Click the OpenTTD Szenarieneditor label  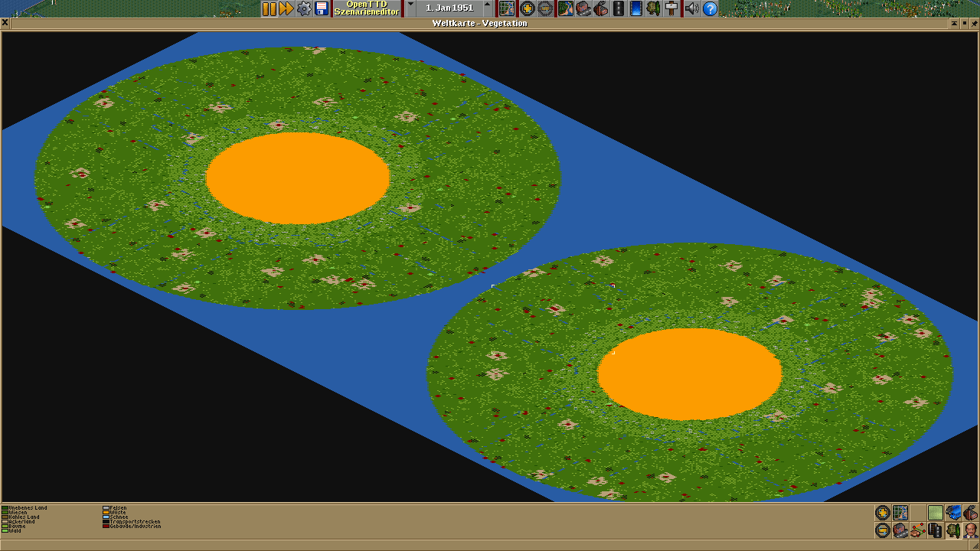point(367,8)
